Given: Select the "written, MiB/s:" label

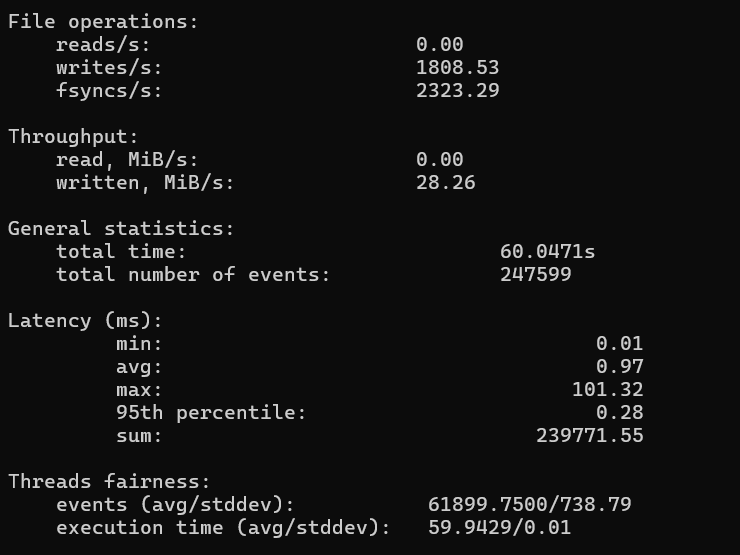Looking at the screenshot, I should point(145,183).
